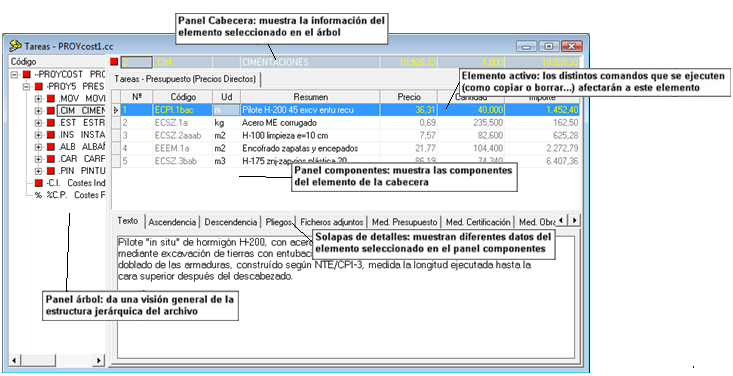Expand the .INS tree node

coord(38,135)
